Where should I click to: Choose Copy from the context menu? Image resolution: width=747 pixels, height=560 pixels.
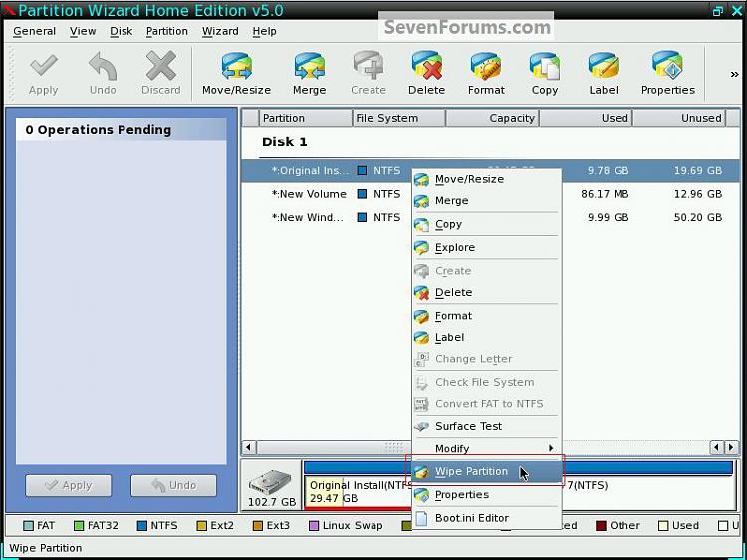click(x=486, y=224)
